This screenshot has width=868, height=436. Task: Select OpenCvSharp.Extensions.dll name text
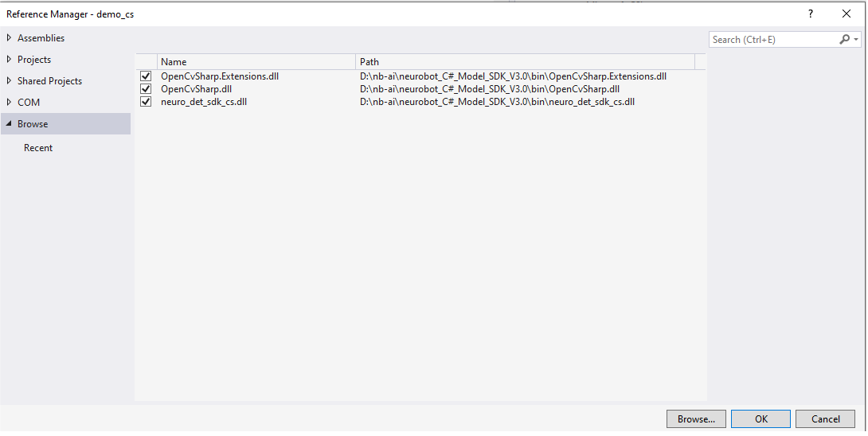[220, 76]
